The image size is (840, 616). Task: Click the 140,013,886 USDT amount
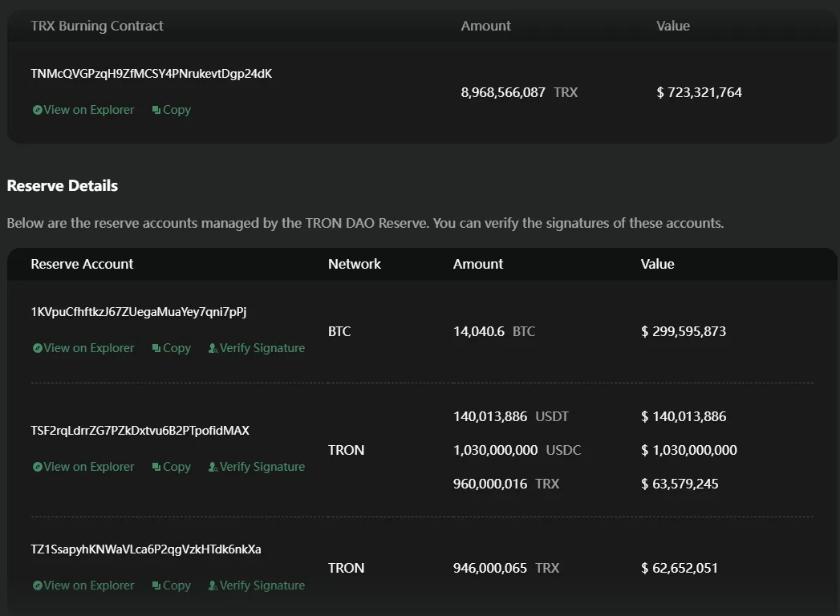[x=511, y=417]
